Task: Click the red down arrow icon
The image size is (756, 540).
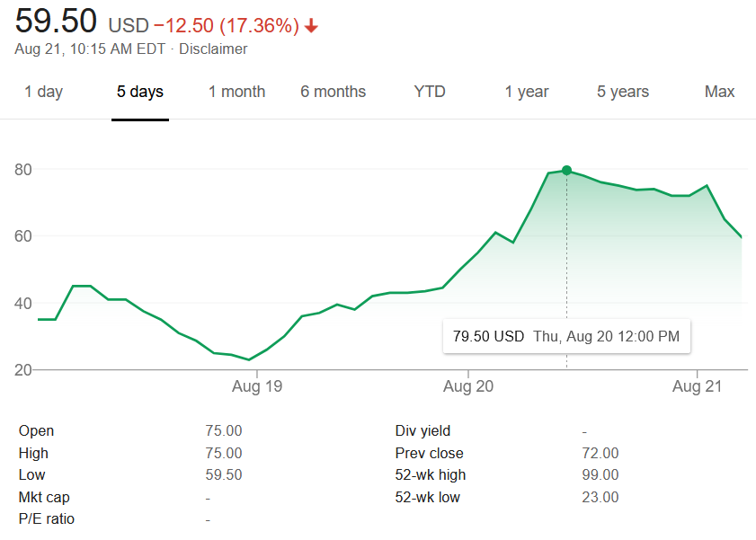Action: [311, 26]
